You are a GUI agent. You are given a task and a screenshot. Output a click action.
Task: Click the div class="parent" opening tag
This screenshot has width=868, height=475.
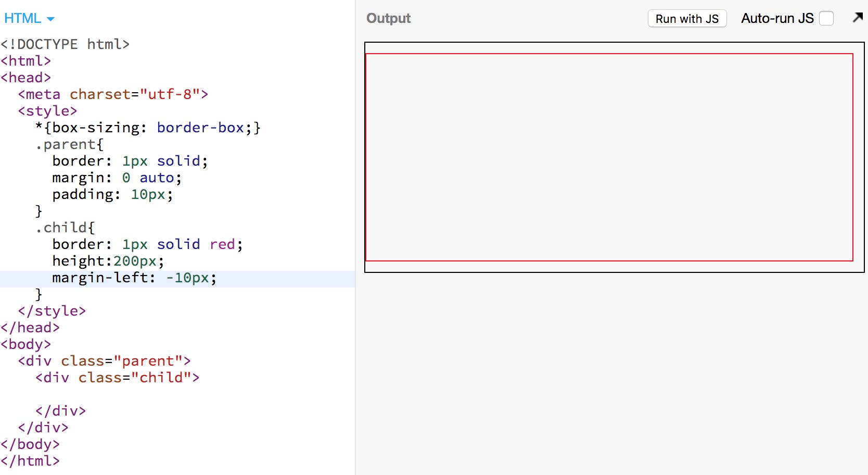click(104, 361)
